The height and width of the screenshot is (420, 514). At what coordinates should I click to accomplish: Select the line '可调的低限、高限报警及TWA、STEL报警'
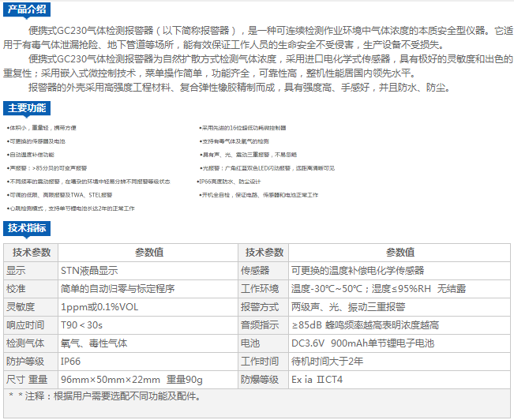pyautogui.click(x=60, y=195)
